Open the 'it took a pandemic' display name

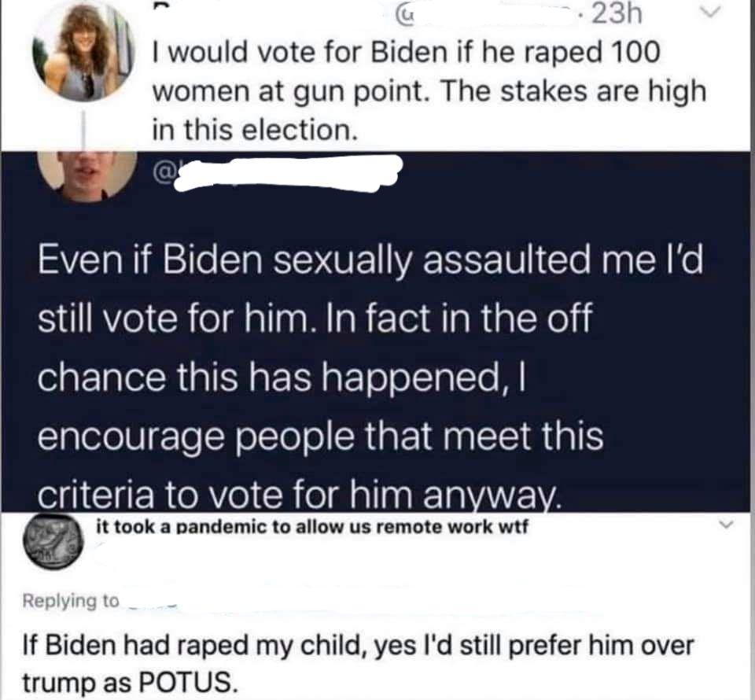(x=312, y=527)
